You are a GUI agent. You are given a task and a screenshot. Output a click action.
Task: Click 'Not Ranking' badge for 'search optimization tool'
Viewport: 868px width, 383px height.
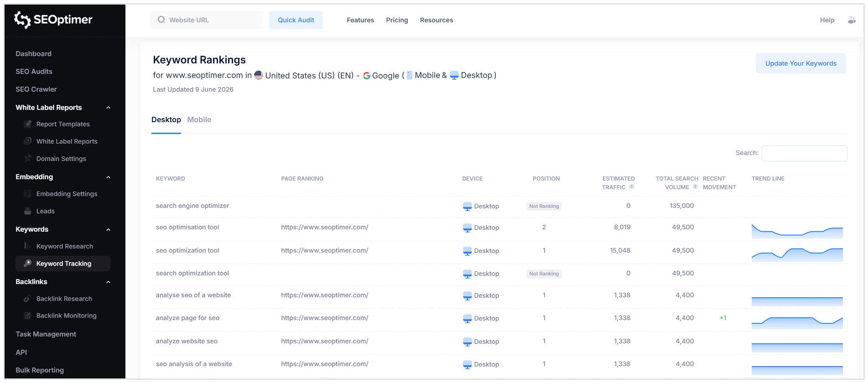544,274
